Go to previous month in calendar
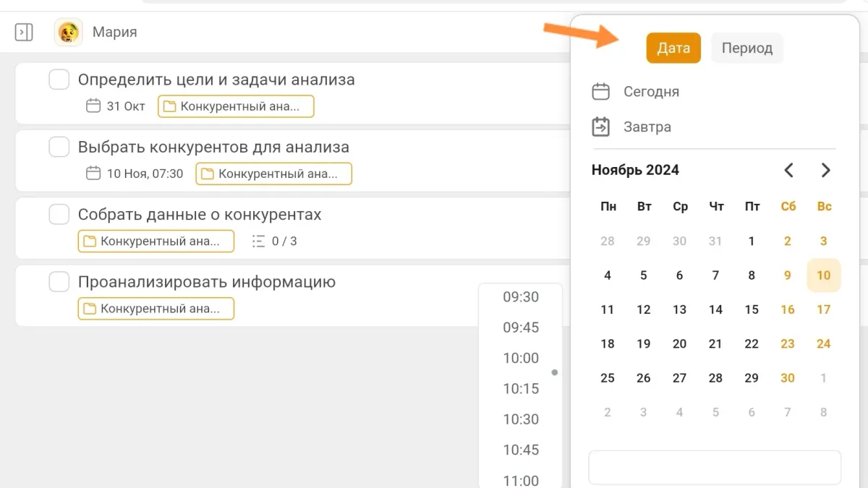Screen dimensions: 868x488 788,171
